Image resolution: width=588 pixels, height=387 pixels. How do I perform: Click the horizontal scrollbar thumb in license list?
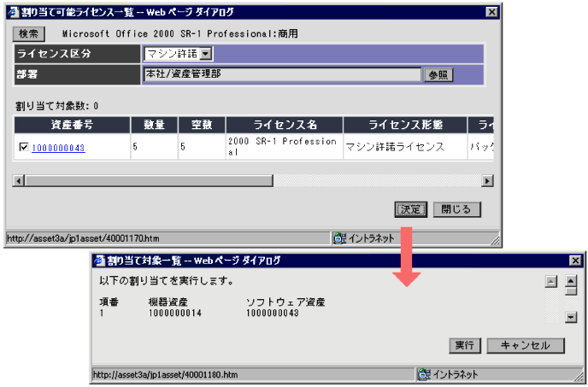point(149,181)
